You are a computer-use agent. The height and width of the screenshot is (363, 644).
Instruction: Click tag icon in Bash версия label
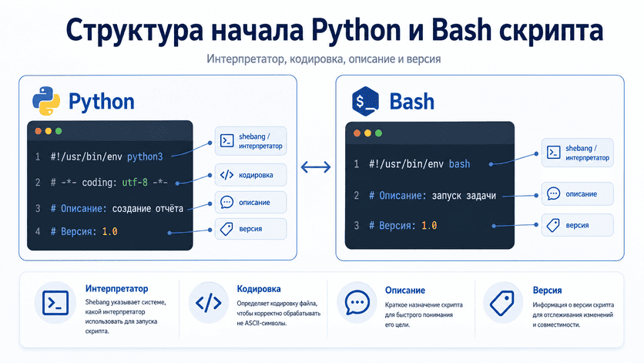coord(553,225)
